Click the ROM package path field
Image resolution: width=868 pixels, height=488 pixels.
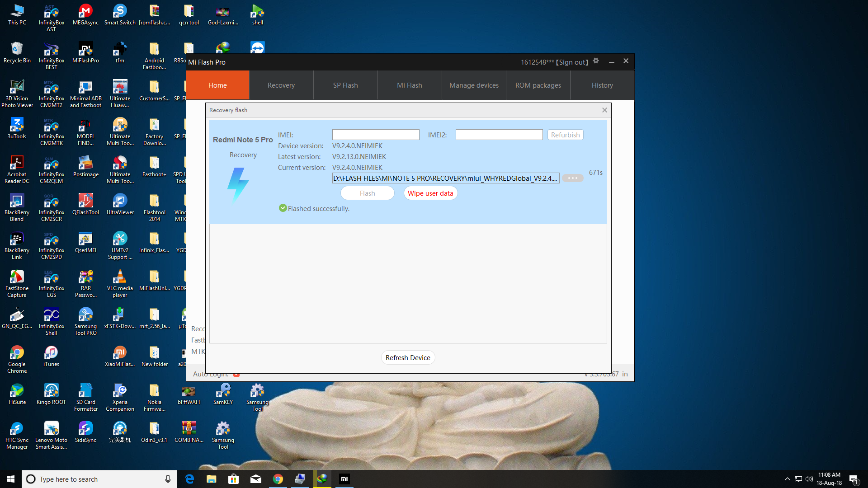click(446, 178)
